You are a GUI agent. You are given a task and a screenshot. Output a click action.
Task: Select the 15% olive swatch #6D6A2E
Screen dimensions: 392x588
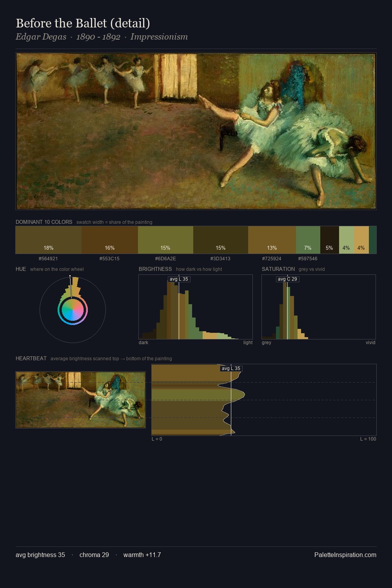tap(165, 240)
